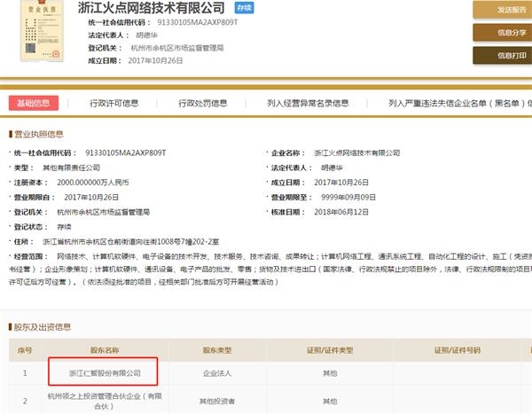Click the 股东类型 column header
Screen dimensions: 532x414
[x=217, y=350]
